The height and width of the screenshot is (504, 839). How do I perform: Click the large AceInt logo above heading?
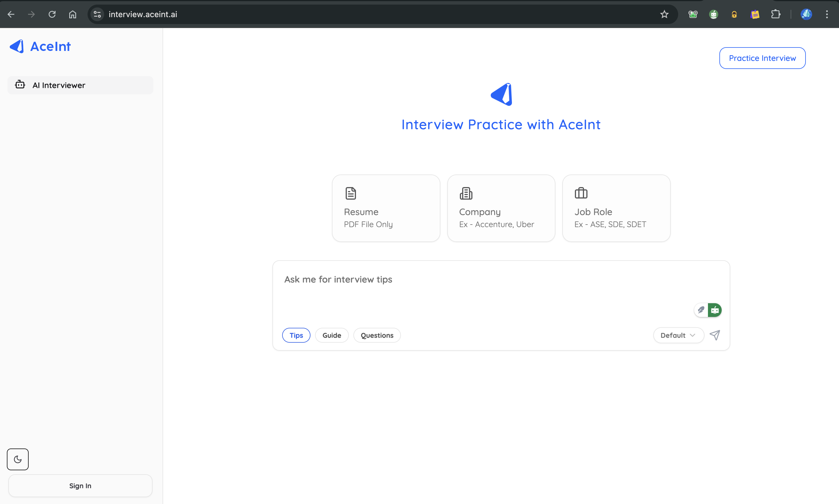501,94
